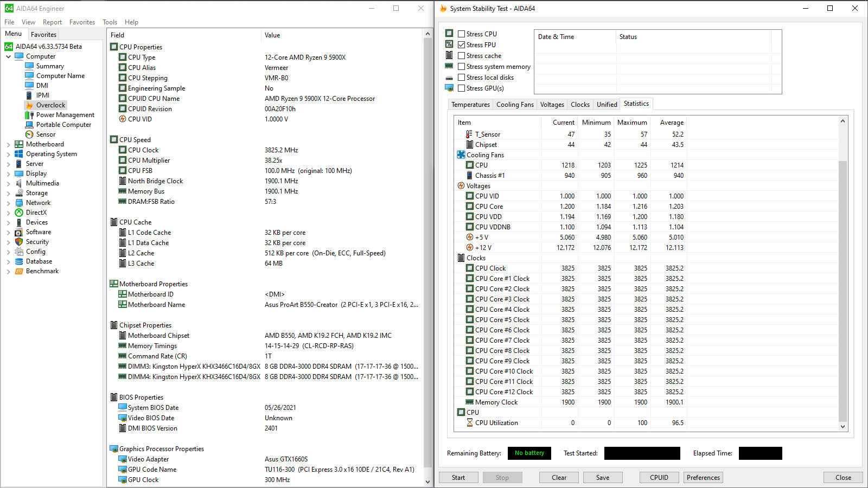Switch to the Temperatures tab
The image size is (868, 488).
pyautogui.click(x=470, y=105)
